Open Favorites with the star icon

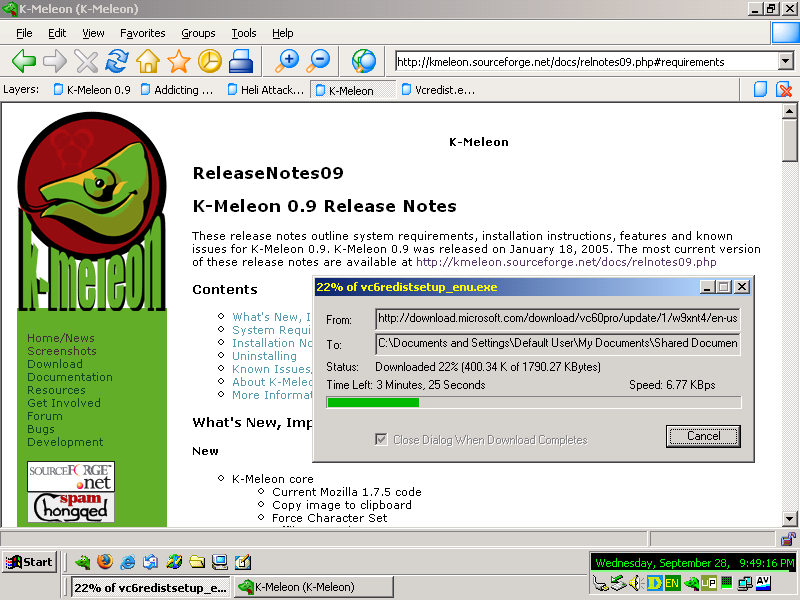179,62
